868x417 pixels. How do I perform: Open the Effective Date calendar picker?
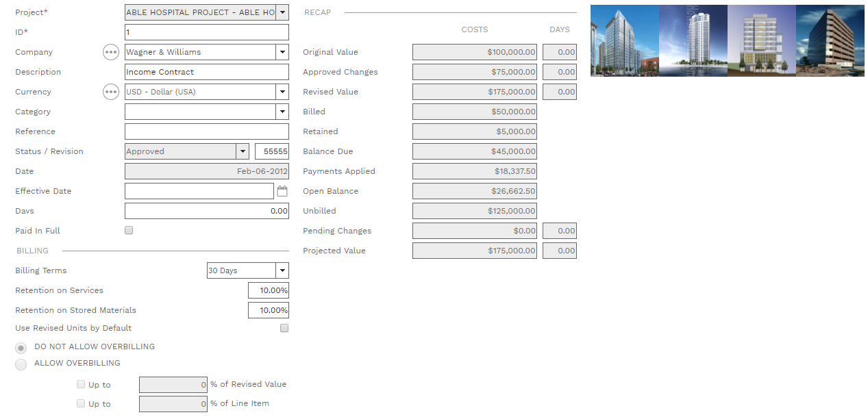pyautogui.click(x=282, y=192)
